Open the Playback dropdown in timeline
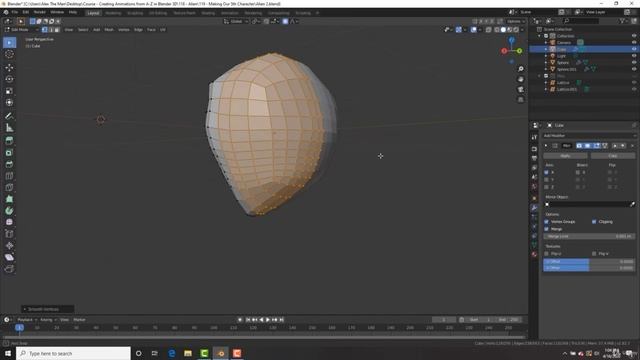The image size is (640, 360). 27,320
